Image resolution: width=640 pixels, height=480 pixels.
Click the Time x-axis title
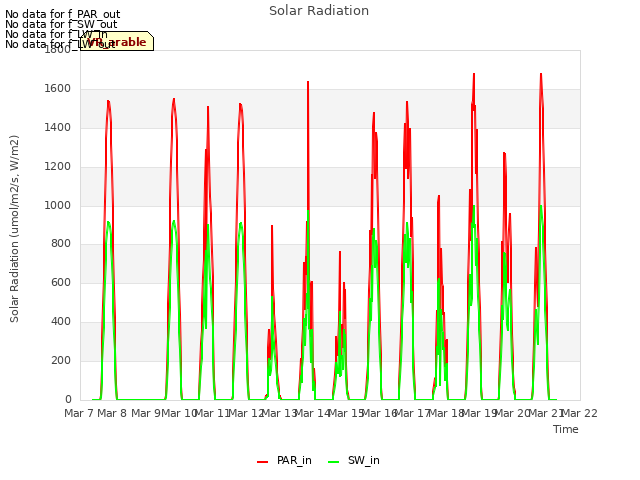pyautogui.click(x=565, y=429)
